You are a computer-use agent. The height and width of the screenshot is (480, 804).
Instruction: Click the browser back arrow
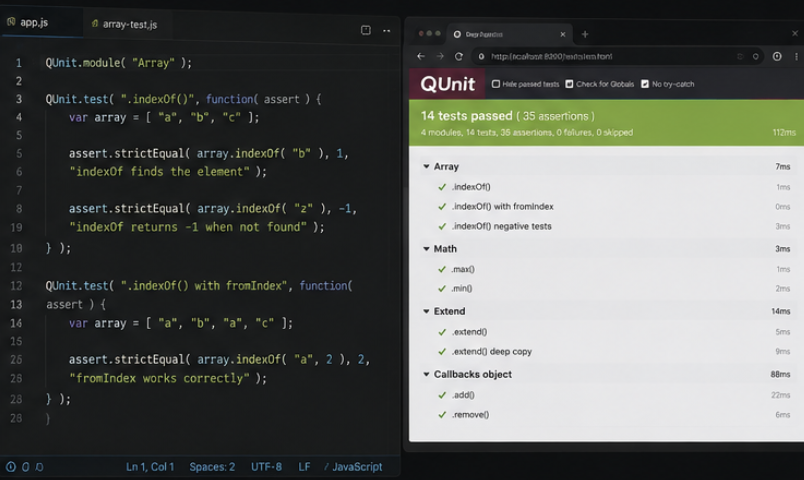(x=421, y=56)
